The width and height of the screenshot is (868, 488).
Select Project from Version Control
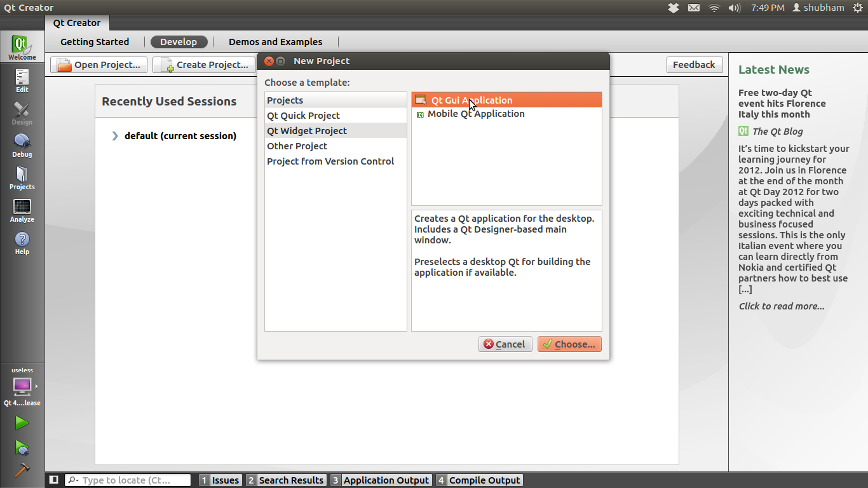(x=336, y=161)
